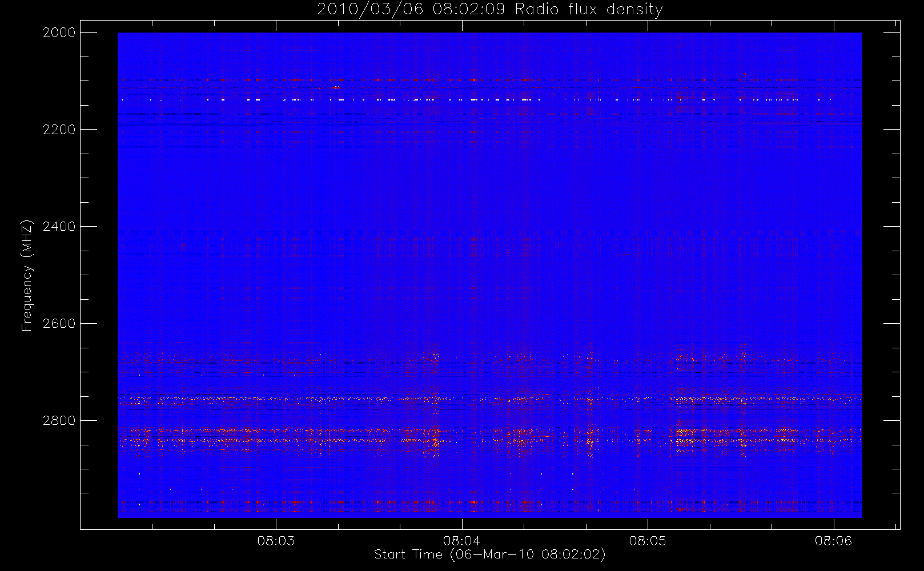
Task: Select the 2200 frequency tick label
Action: click(59, 130)
